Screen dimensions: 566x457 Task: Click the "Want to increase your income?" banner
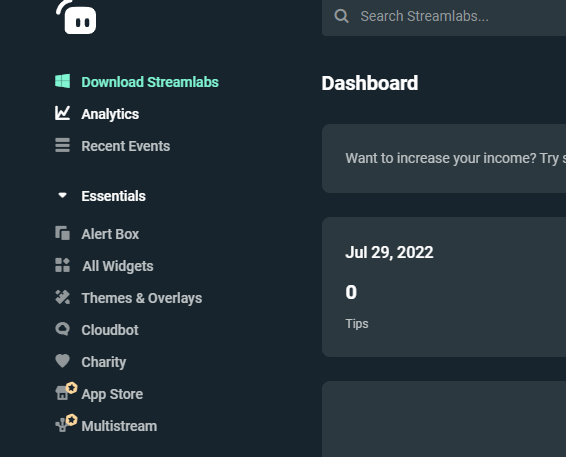(x=444, y=158)
